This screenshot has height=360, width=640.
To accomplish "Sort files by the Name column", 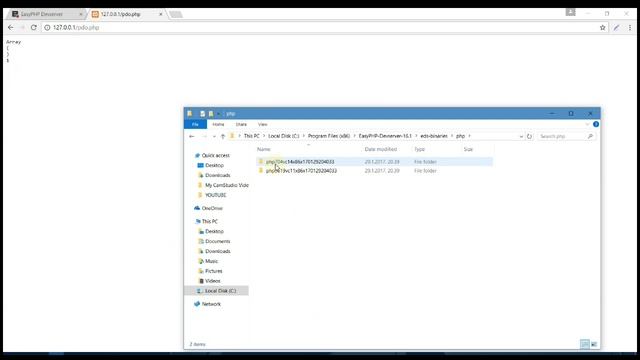I will click(264, 149).
